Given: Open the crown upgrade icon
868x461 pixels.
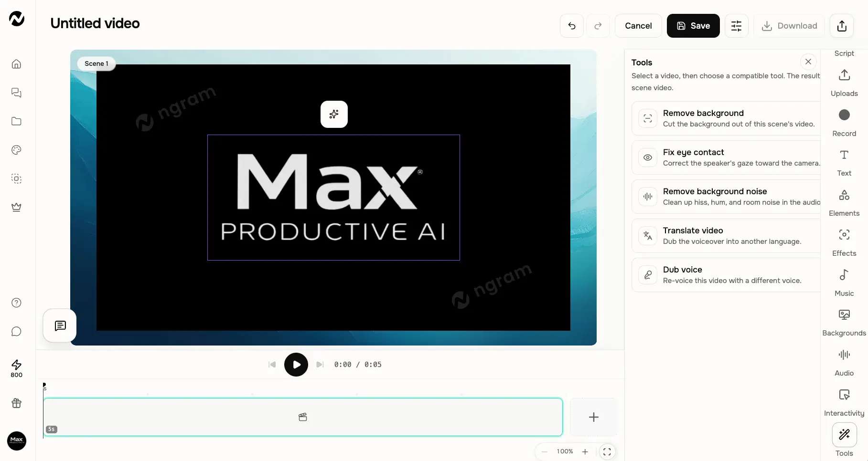Looking at the screenshot, I should 16,207.
